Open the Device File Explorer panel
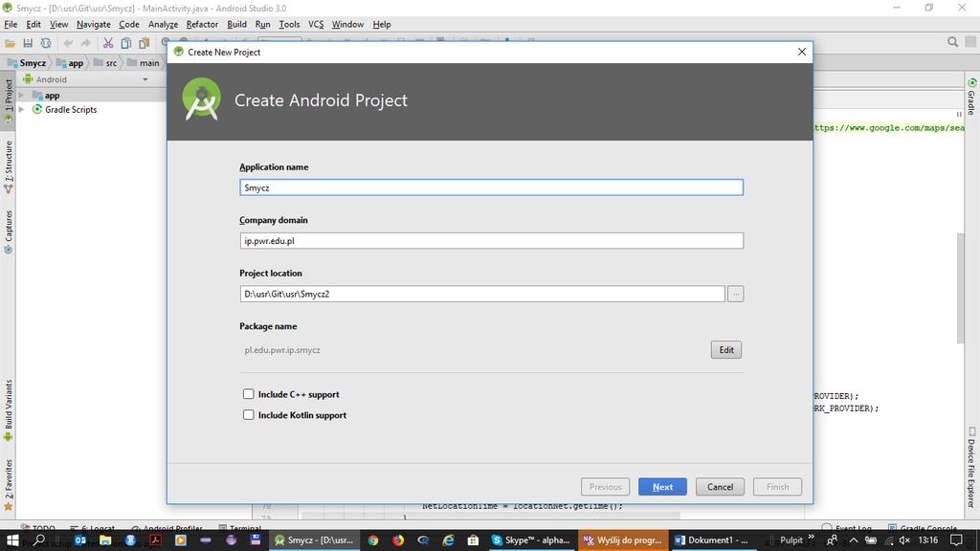This screenshot has height=551, width=980. 972,467
